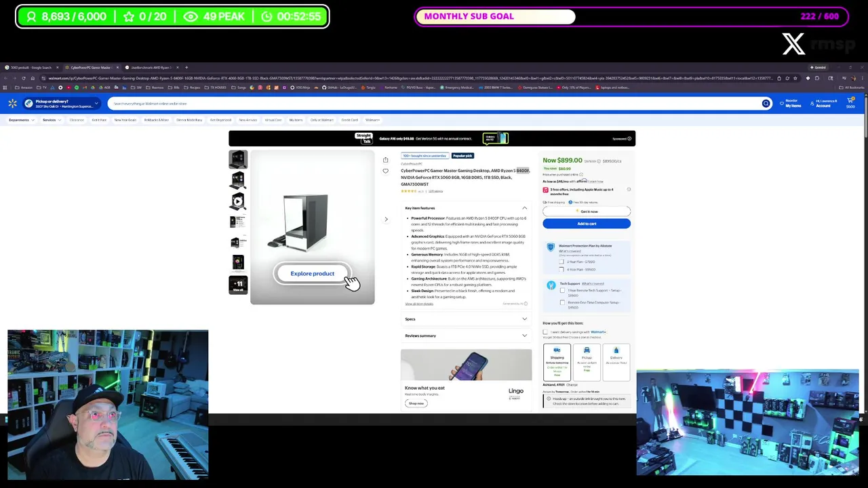Check 1 Year Remote Tech Support checkbox
Image resolution: width=868 pixels, height=488 pixels.
pyautogui.click(x=562, y=291)
